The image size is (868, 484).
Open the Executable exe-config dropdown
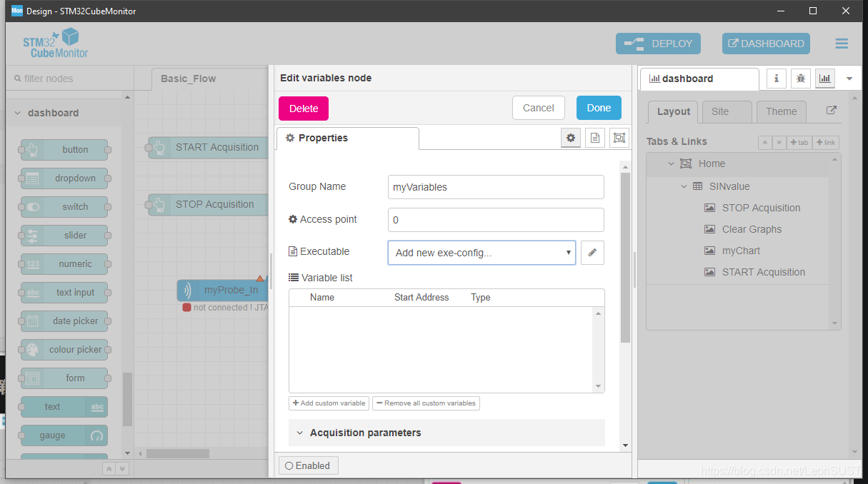pyautogui.click(x=482, y=253)
